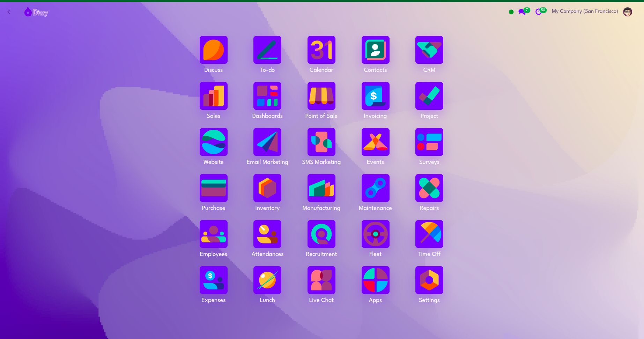Click the green status indicator dot
Viewport: 644px width, 339px height.
(x=511, y=12)
